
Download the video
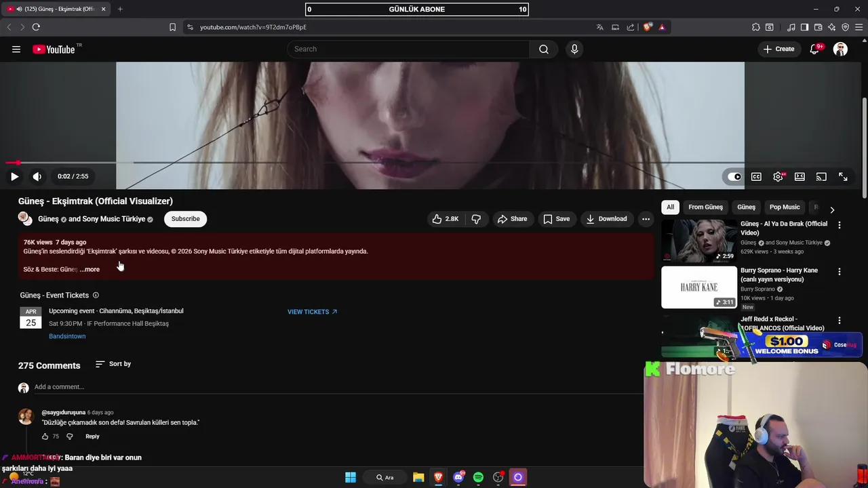coord(606,219)
